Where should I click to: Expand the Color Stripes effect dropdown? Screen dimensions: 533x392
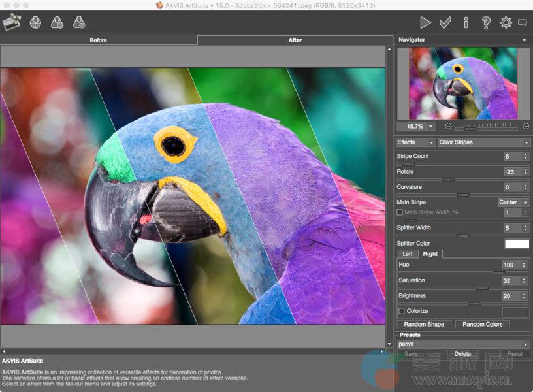coord(483,142)
